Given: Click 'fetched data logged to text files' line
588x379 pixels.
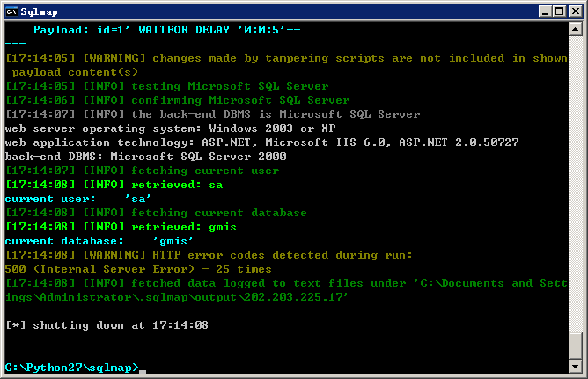Looking at the screenshot, I should click(x=286, y=283).
